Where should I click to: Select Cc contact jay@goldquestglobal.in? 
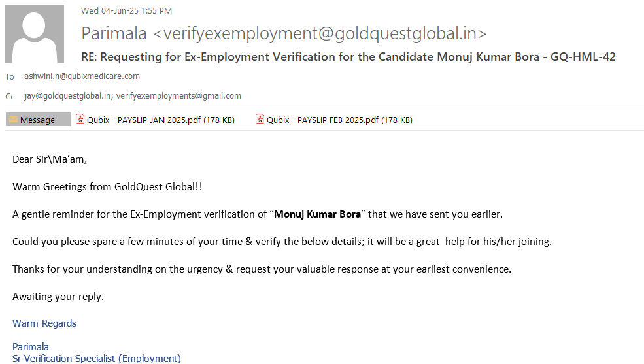tap(67, 96)
